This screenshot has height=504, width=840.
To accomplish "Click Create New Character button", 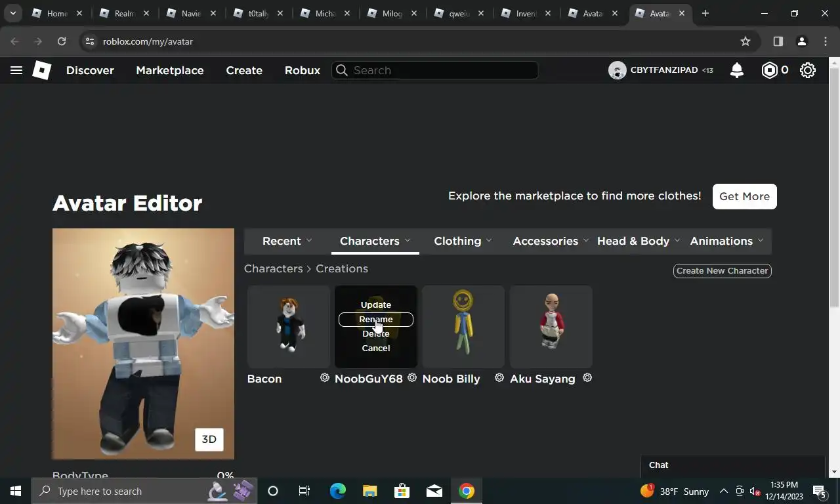I will coord(723,270).
